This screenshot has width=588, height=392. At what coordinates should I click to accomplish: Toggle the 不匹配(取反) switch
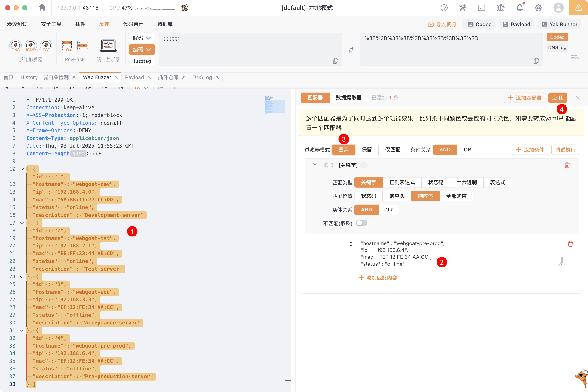tap(362, 223)
